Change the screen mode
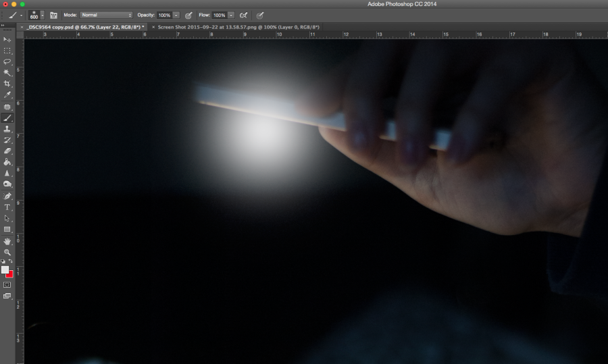Viewport: 608px width, 364px height. (7, 296)
